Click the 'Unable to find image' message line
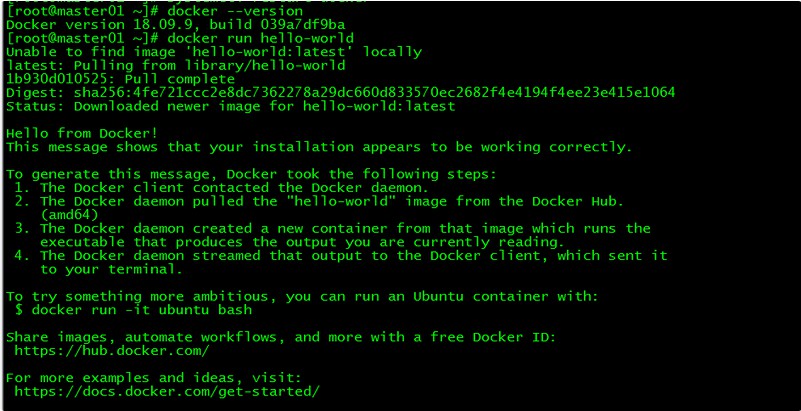 point(214,52)
